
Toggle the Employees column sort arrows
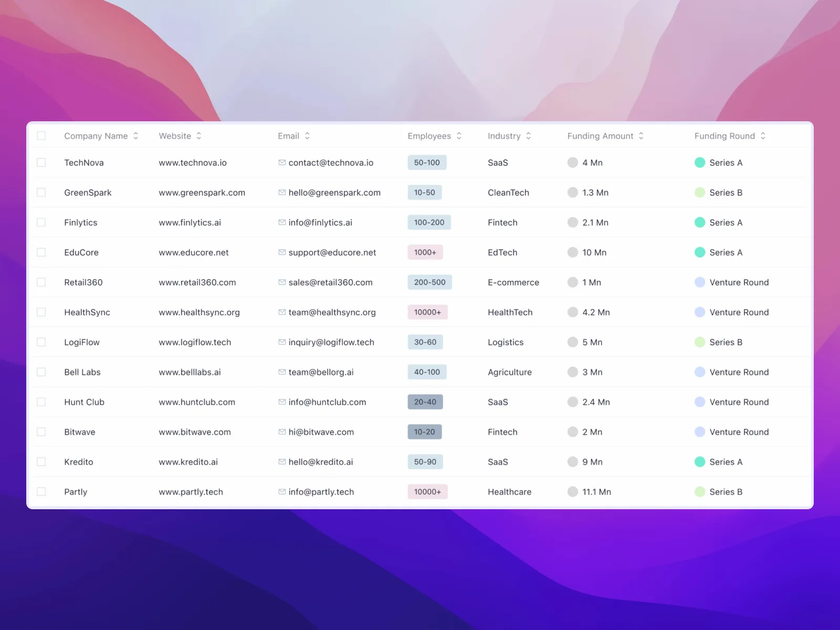pos(459,136)
